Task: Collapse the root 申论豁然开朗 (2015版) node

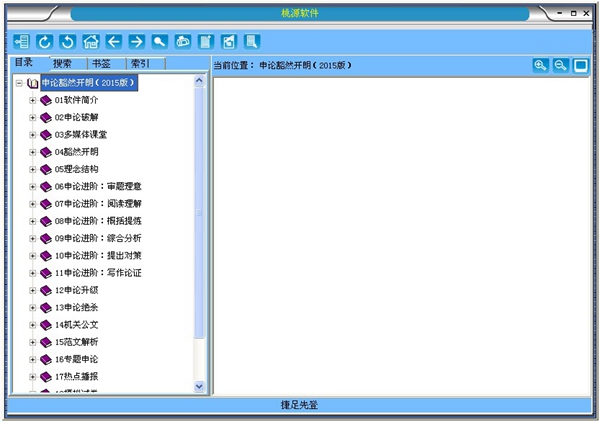Action: tap(19, 84)
